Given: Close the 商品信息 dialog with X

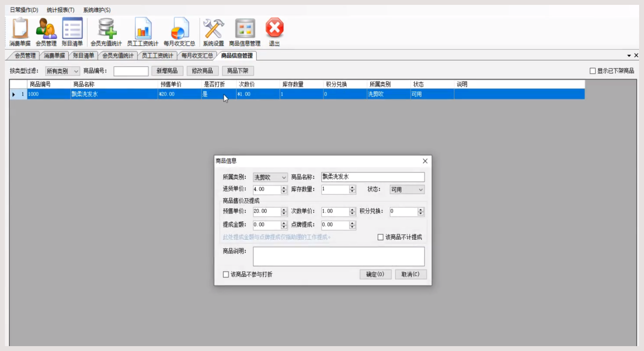Looking at the screenshot, I should (x=425, y=161).
